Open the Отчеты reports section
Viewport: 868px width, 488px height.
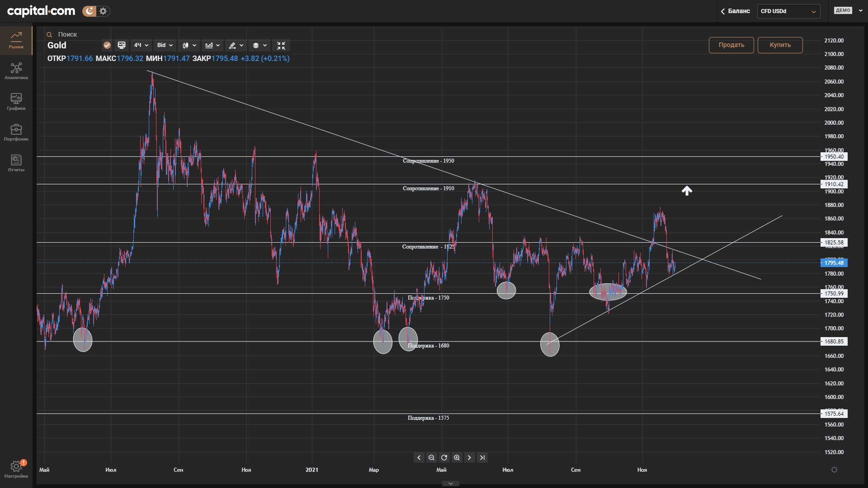click(x=16, y=163)
